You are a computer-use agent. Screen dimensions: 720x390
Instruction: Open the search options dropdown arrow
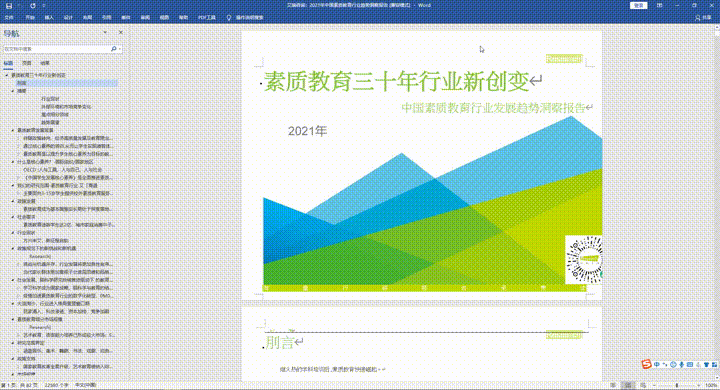[120, 49]
